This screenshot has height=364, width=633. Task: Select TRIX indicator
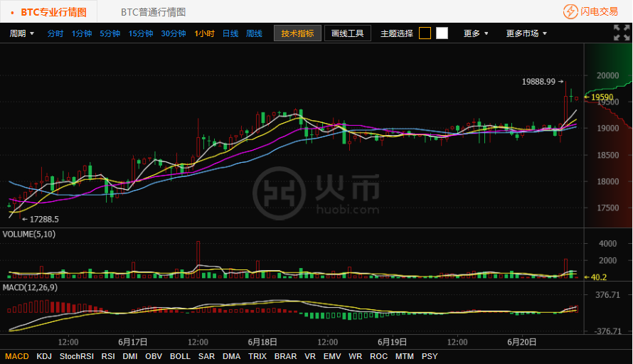[257, 356]
